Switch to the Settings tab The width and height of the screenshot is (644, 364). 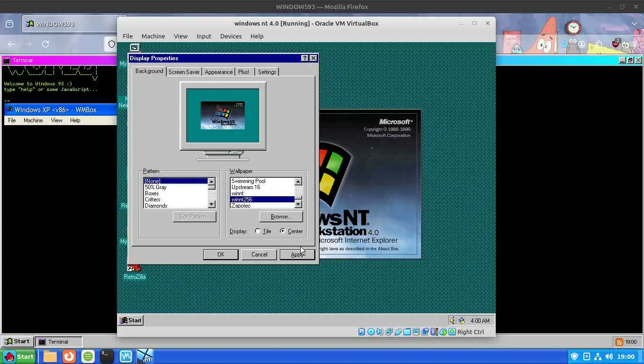click(267, 72)
